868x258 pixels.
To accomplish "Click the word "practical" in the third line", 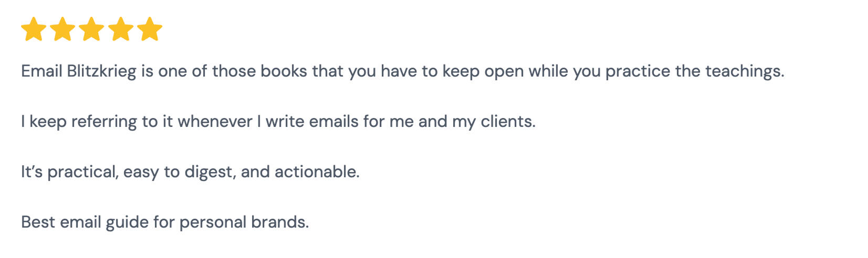I will click(82, 172).
